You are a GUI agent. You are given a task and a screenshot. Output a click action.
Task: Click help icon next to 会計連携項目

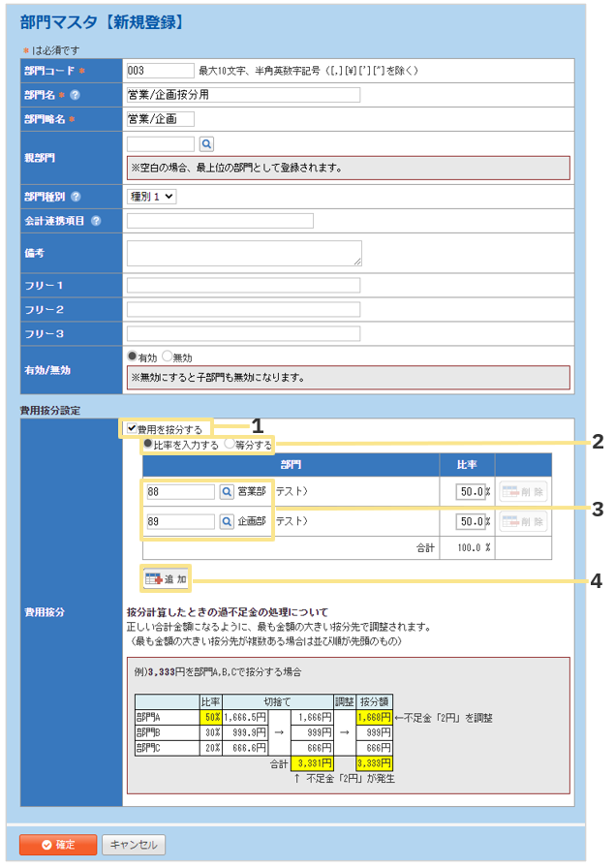[96, 221]
